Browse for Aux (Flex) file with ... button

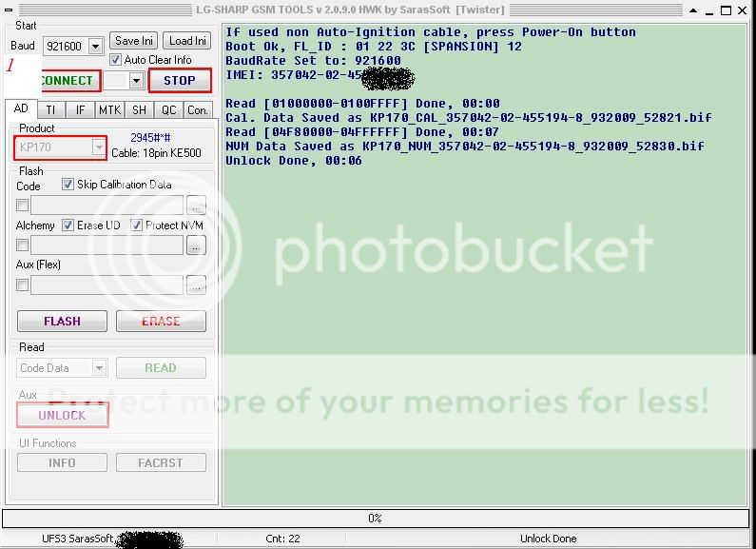[x=196, y=285]
